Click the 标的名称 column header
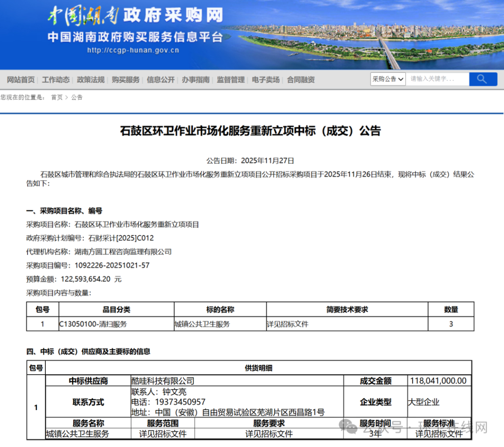The image size is (504, 447). [x=220, y=310]
